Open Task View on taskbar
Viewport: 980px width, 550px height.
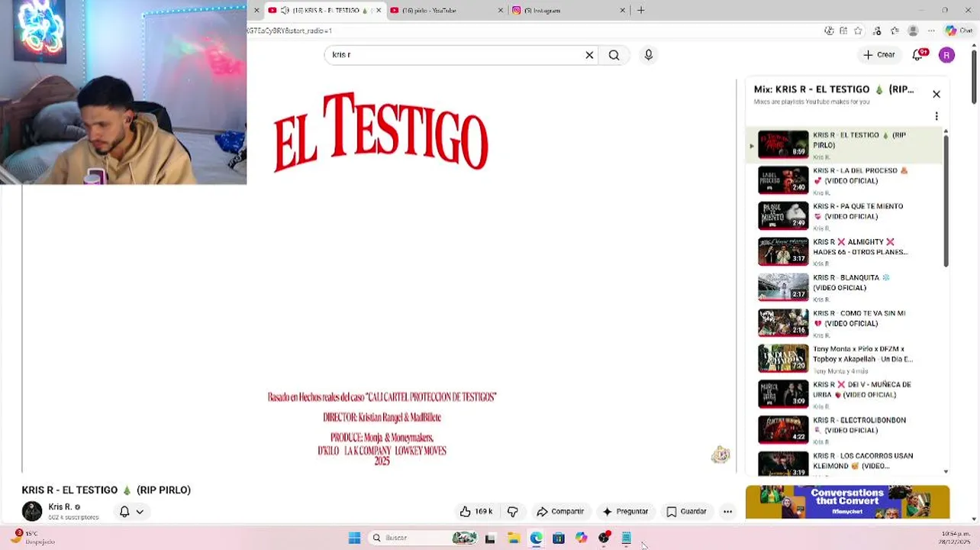(490, 538)
